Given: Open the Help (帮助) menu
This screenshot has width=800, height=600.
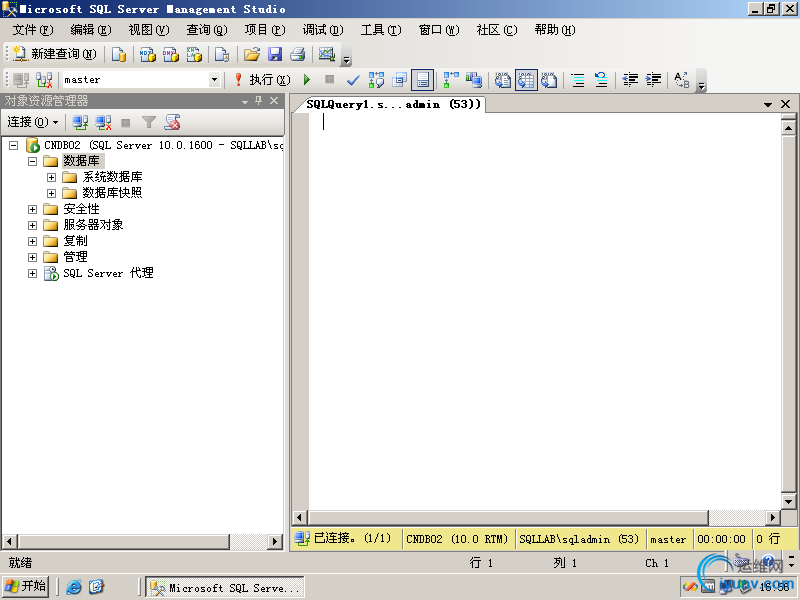Looking at the screenshot, I should [555, 30].
